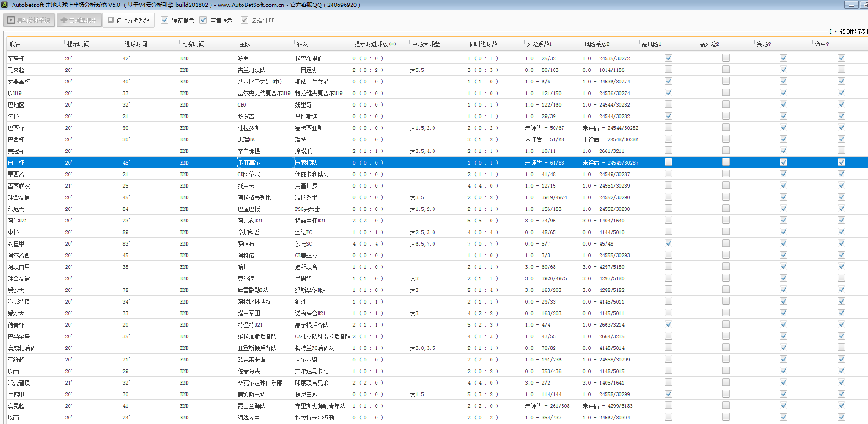The height and width of the screenshot is (424, 868).
Task: Click the 命中? column header
Action: click(x=821, y=44)
